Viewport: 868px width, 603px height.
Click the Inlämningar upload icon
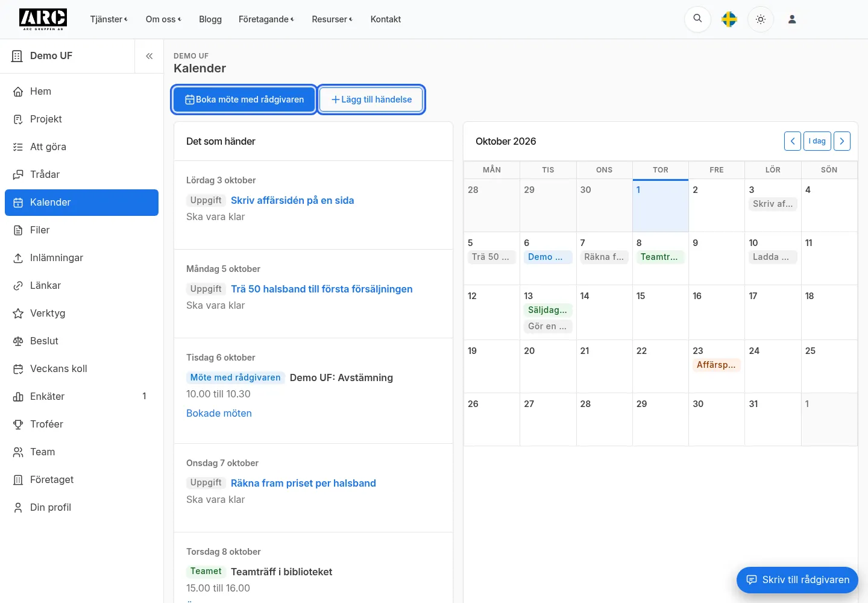tap(18, 258)
